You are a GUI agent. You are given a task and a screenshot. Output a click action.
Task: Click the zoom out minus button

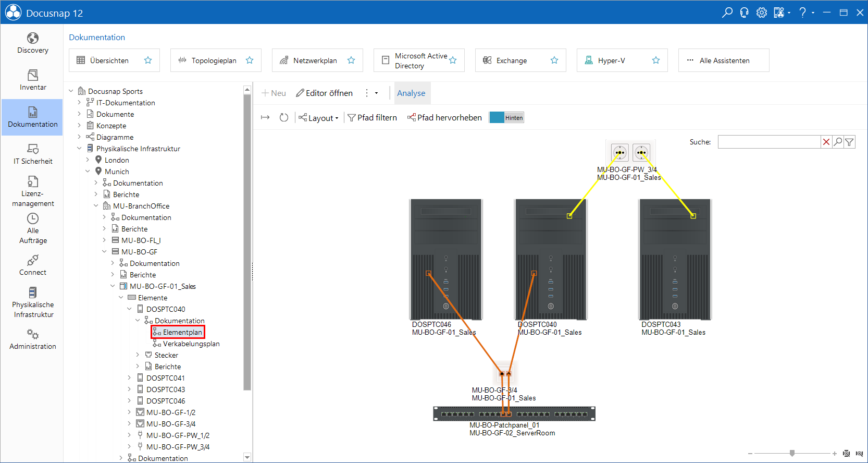[750, 454]
